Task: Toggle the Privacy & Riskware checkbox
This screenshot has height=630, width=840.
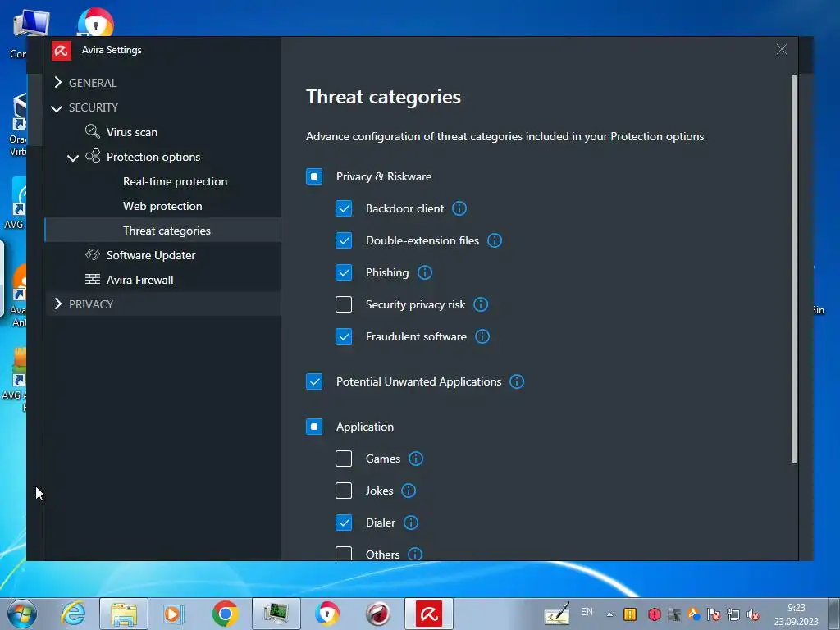Action: (x=314, y=176)
